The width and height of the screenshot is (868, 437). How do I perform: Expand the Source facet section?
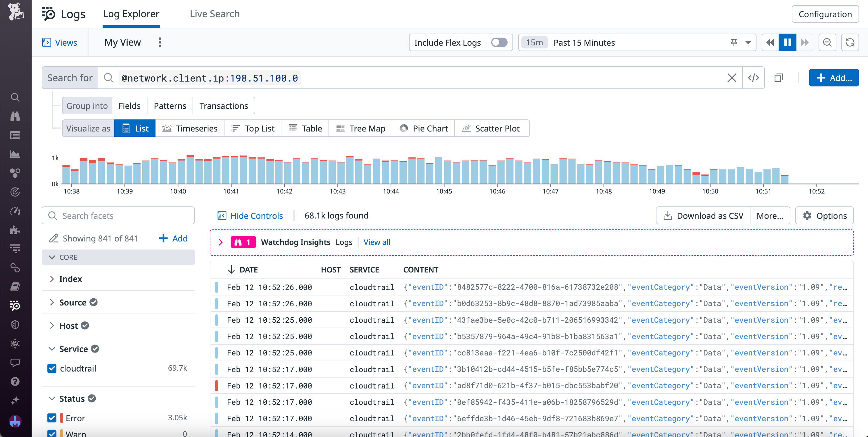(52, 302)
